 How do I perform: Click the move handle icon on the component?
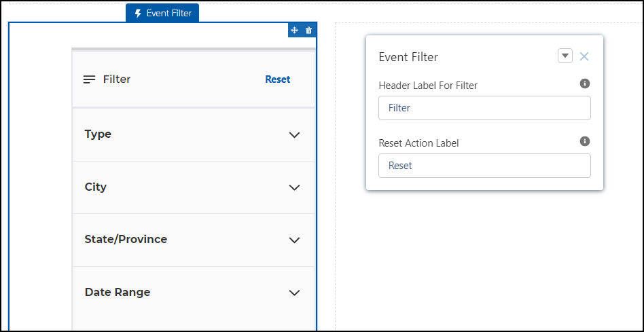pyautogui.click(x=295, y=31)
